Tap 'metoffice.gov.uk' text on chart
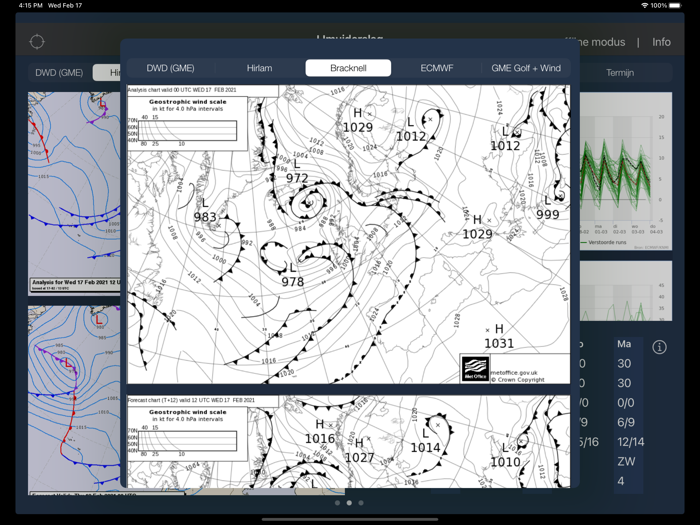 pyautogui.click(x=514, y=372)
